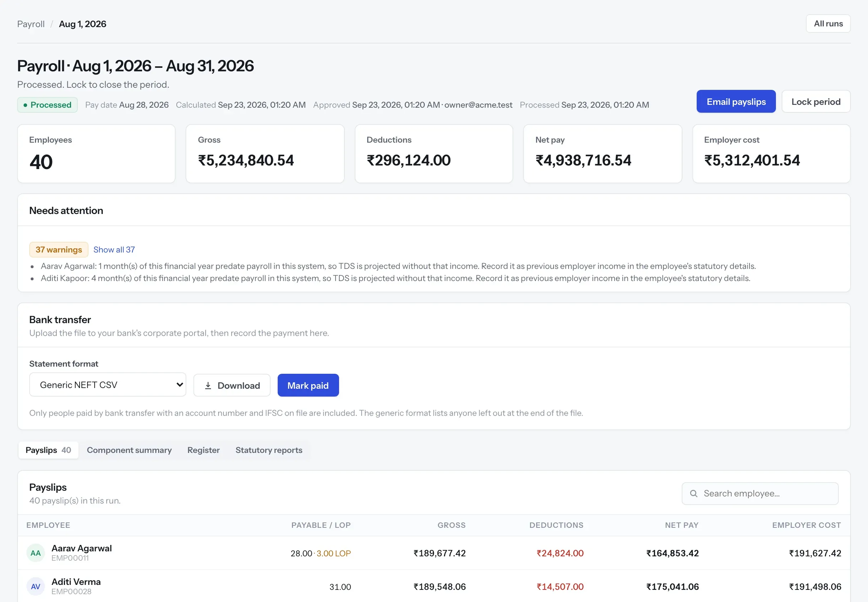Click the Aug 1, 2026 breadcrumb
The width and height of the screenshot is (868, 602).
pyautogui.click(x=83, y=24)
